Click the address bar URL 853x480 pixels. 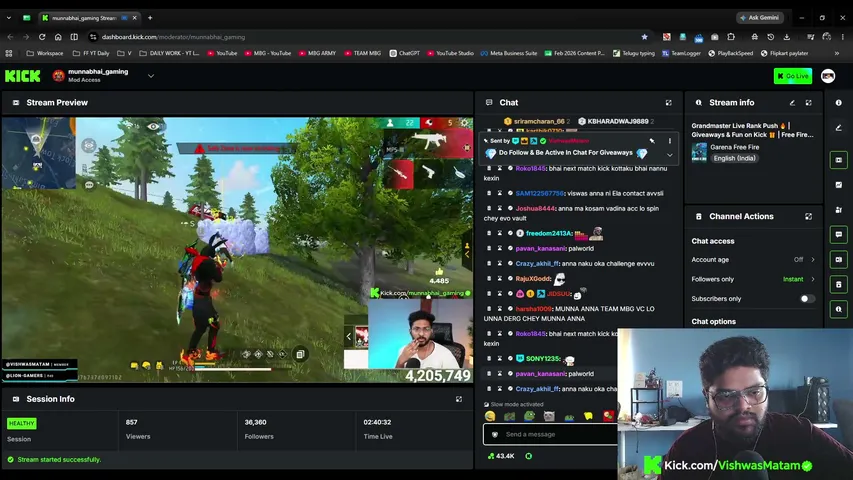pyautogui.click(x=173, y=37)
